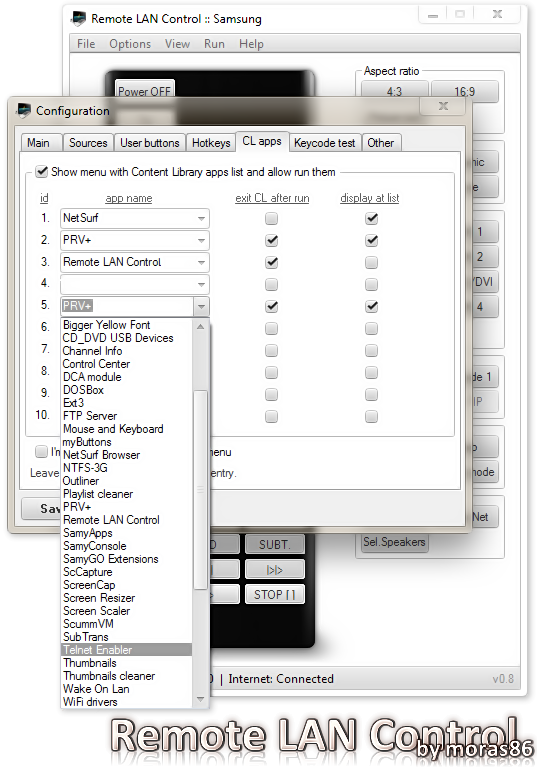Choose FTP Server from the list

[126, 416]
